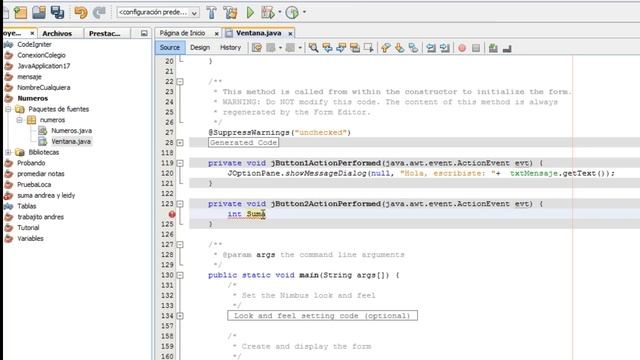
Task: Click the Save All icon
Action: [x=57, y=13]
